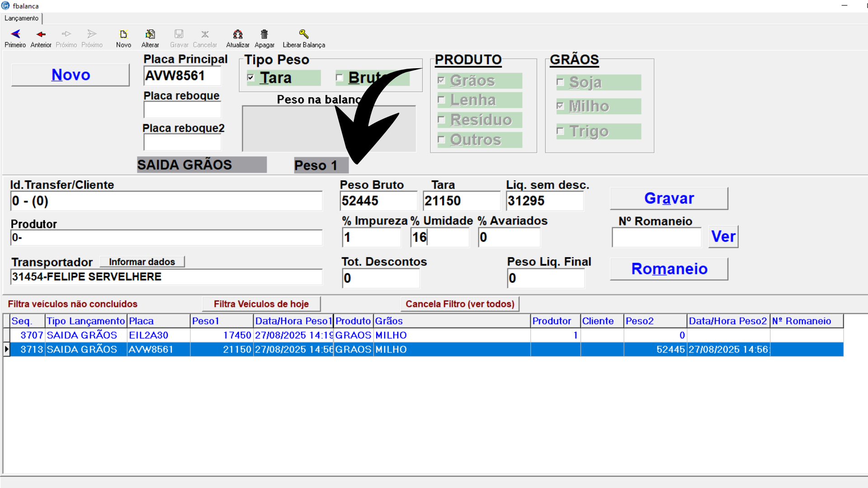The width and height of the screenshot is (868, 488).
Task: Click the Liberar Balança key icon
Action: (x=303, y=34)
